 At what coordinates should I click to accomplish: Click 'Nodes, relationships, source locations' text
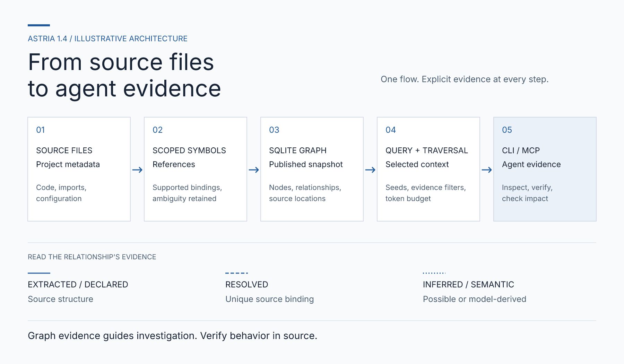[x=305, y=193]
